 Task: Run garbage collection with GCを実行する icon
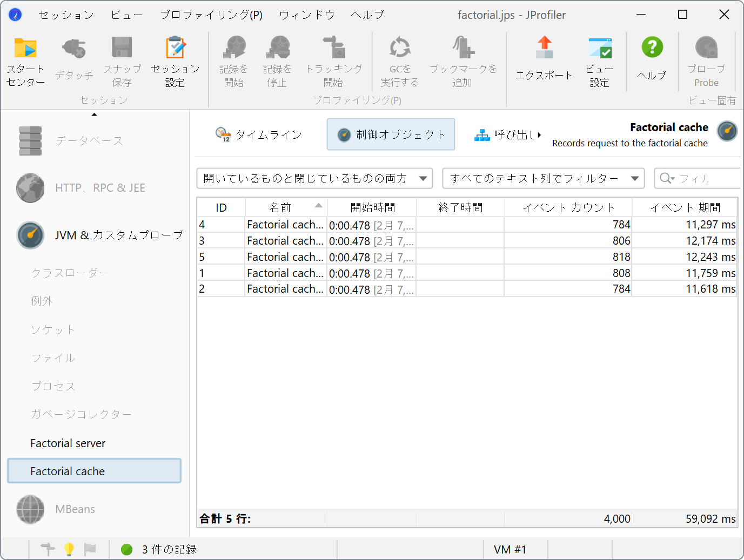pyautogui.click(x=400, y=48)
